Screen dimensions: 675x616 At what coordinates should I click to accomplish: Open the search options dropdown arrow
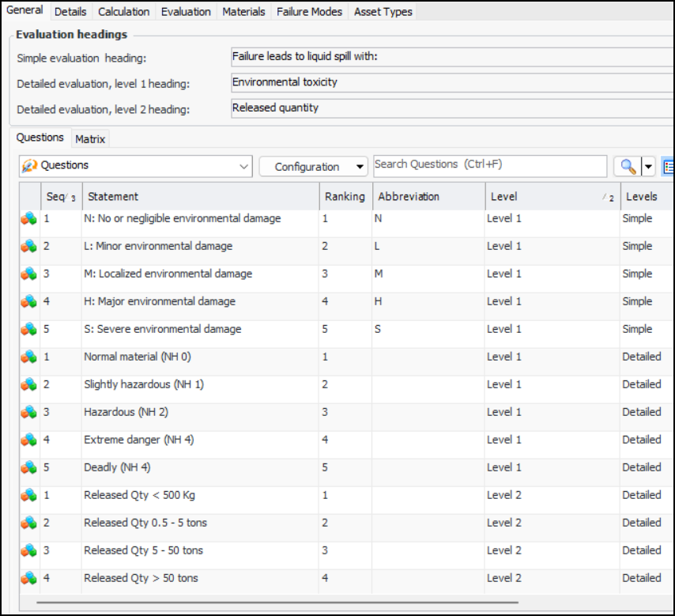[649, 166]
